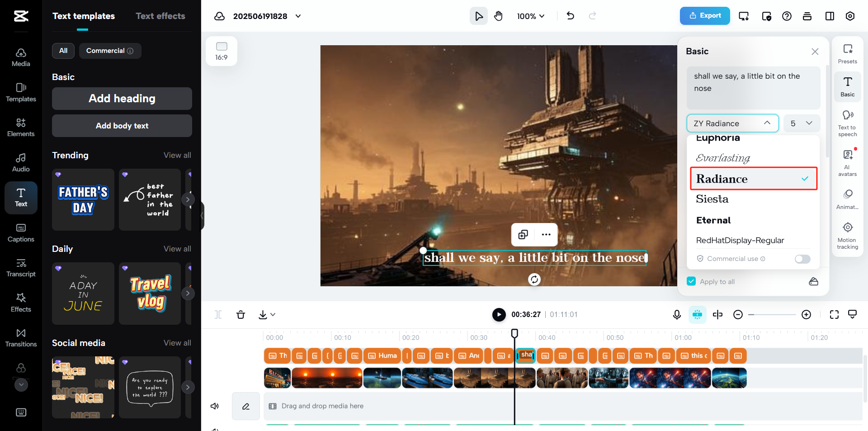This screenshot has height=431, width=868.
Task: Open Motion tracking panel
Action: tap(847, 236)
